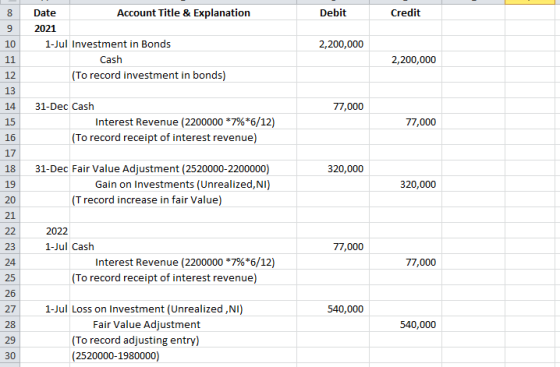Select 'Fair Value Adjustment (2520000-2200000)' cell
The height and width of the screenshot is (367, 560).
tap(183, 169)
